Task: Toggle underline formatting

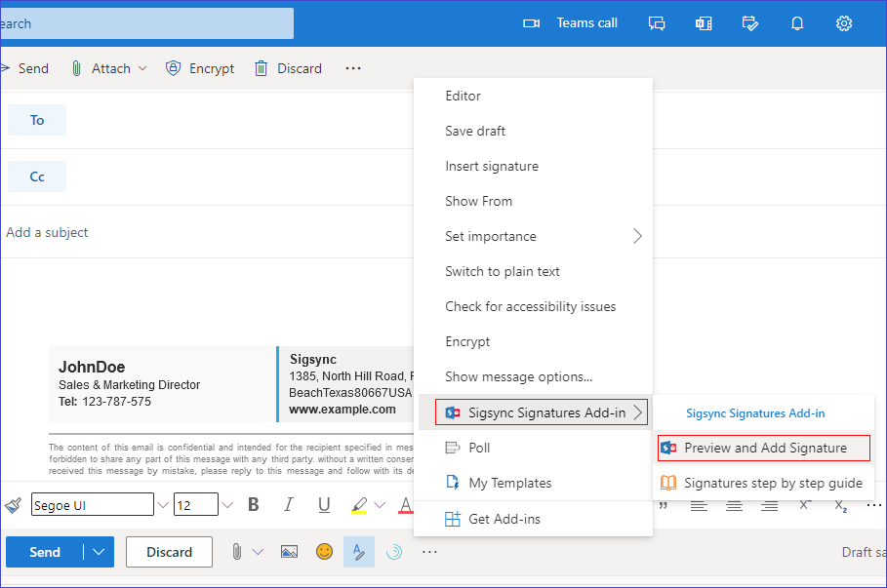Action: click(323, 505)
